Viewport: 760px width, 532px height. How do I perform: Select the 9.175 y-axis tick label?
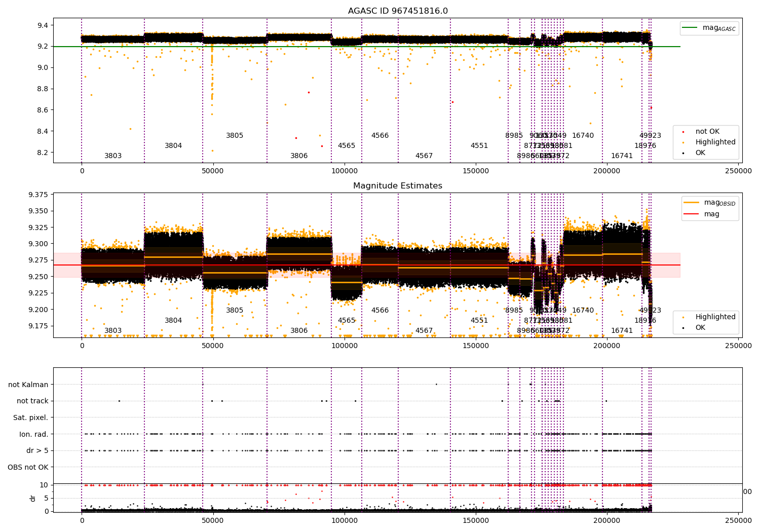click(x=39, y=326)
